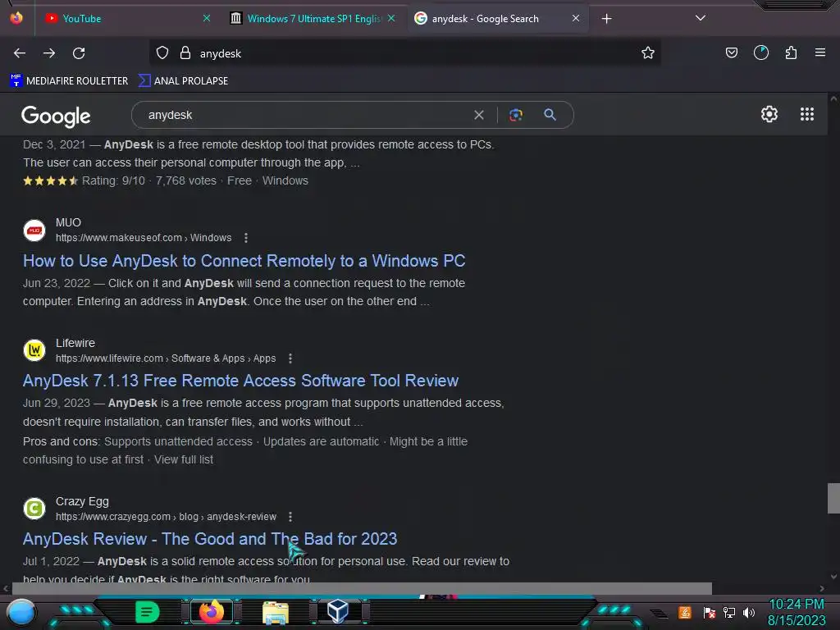This screenshot has height=630, width=840.
Task: Reload the page with refresh icon
Action: point(79,53)
